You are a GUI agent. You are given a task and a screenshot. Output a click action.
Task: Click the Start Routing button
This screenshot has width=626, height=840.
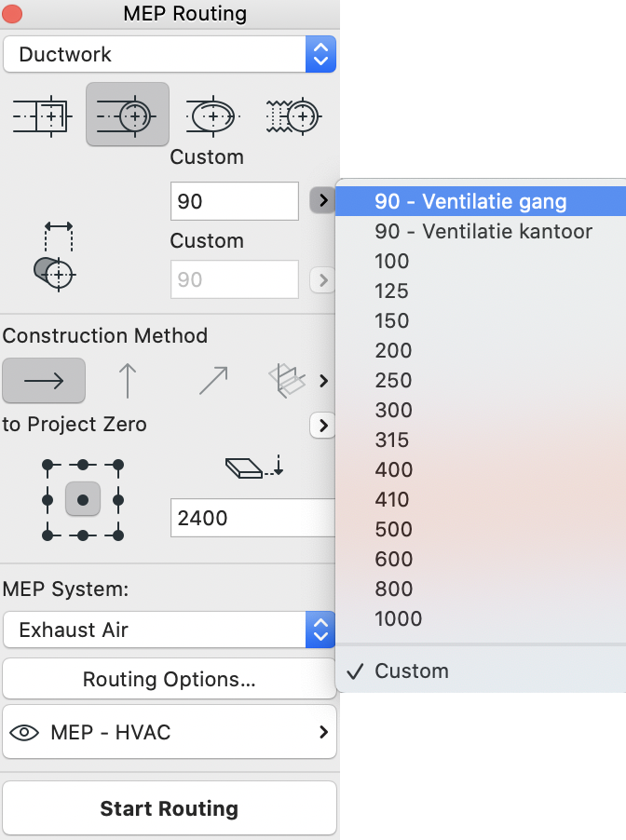(170, 807)
